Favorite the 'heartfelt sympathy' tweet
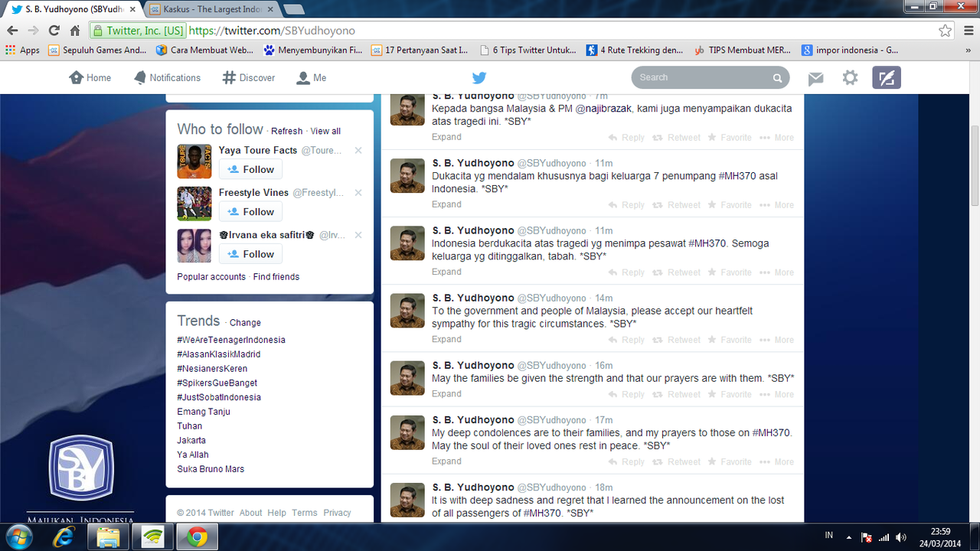Screen dimensions: 980x551 coord(729,340)
